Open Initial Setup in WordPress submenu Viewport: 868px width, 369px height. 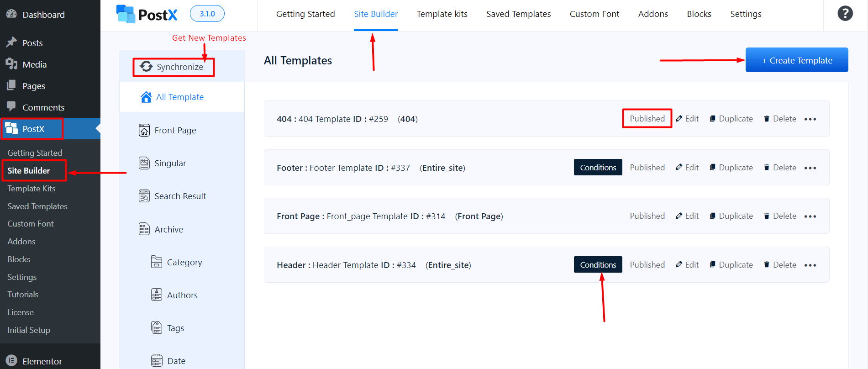(29, 330)
